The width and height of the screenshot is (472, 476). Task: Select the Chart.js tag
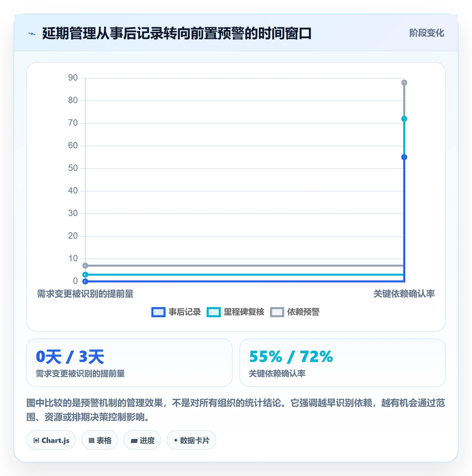(x=51, y=440)
